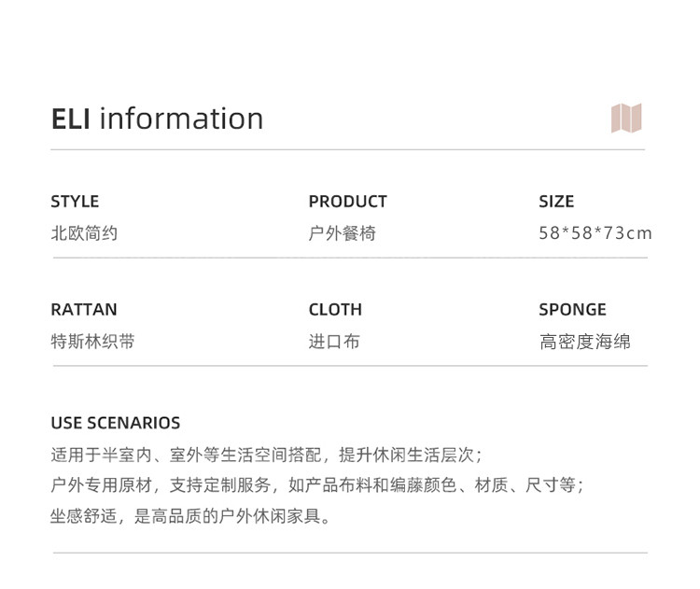Select the 58*58*73cm size value
This screenshot has height=589, width=700.
(x=595, y=233)
